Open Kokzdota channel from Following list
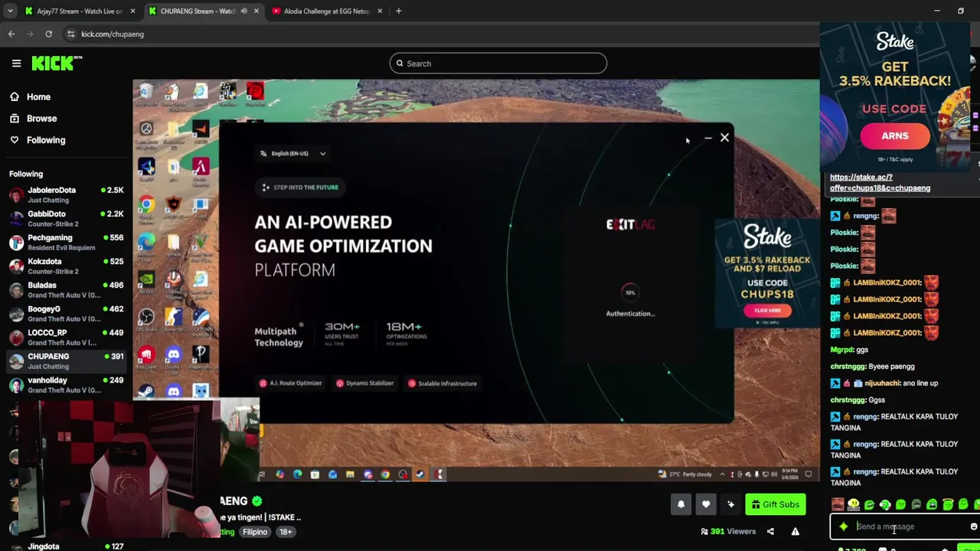980x551 pixels. 65,266
